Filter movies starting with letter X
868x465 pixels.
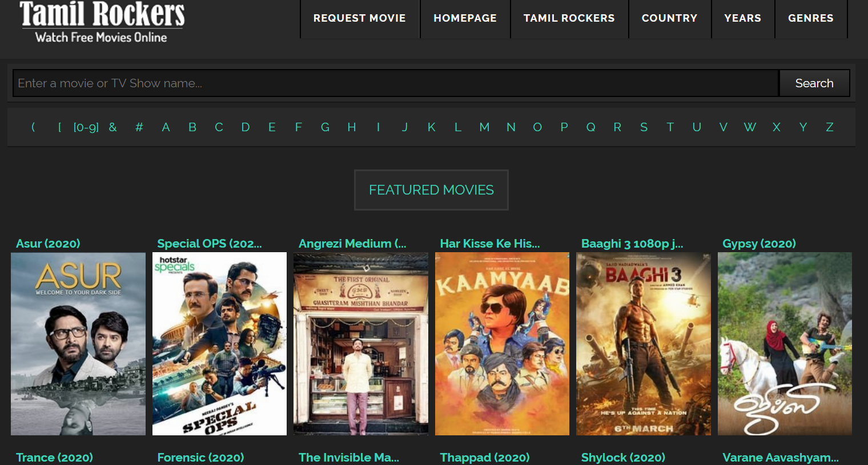776,127
